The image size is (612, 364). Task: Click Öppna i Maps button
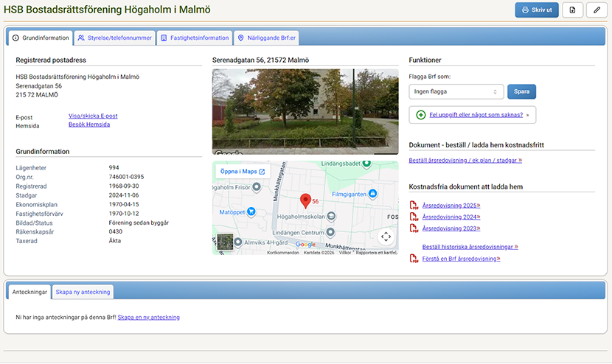tap(243, 171)
